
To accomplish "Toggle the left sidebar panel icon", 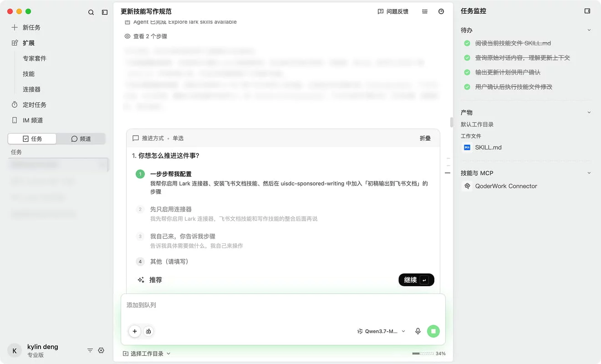I will click(105, 12).
